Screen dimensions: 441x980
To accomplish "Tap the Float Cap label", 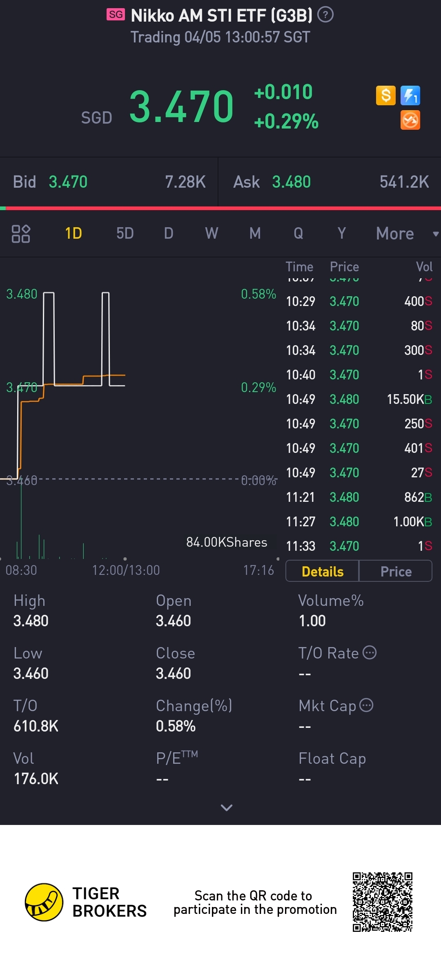I will tap(332, 758).
